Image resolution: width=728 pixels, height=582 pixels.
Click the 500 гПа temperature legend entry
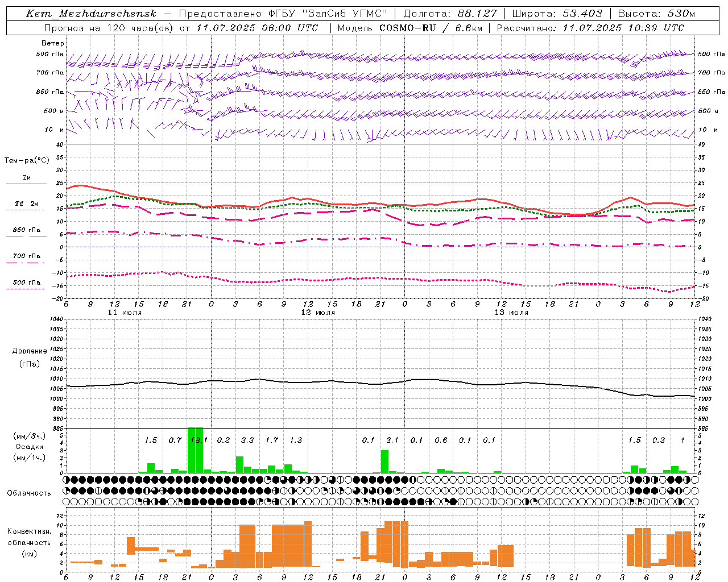(x=27, y=282)
